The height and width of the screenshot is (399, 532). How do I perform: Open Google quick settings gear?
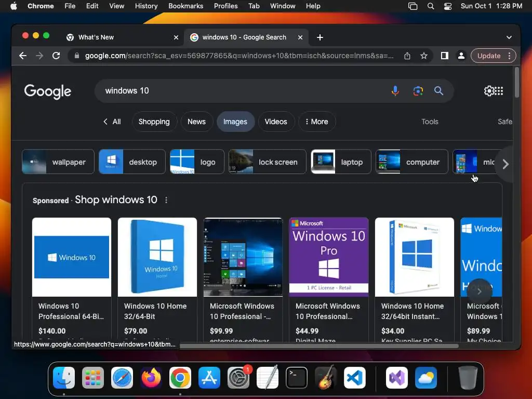click(x=489, y=90)
